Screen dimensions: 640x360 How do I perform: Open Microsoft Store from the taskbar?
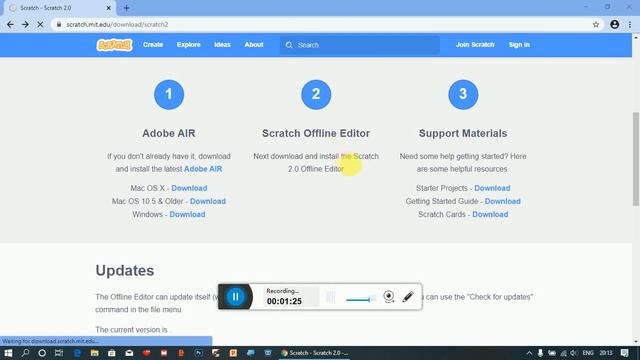112,353
